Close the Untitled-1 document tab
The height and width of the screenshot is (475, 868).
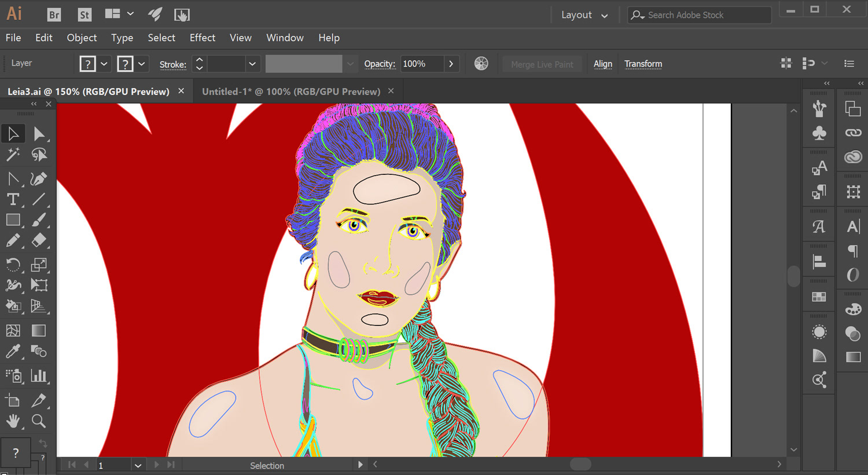[x=391, y=91]
